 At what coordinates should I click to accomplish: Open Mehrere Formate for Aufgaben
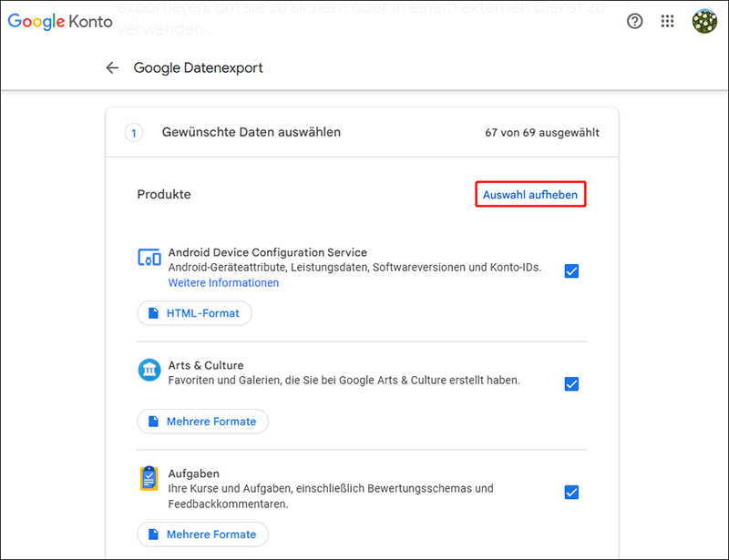(202, 535)
